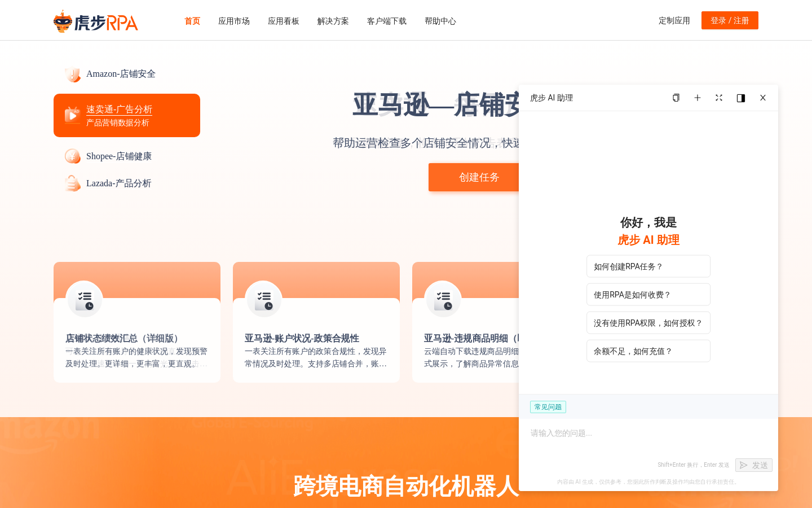The image size is (812, 508).
Task: Click the 跨境电商自动化机器人 banner heading
Action: coord(406,486)
